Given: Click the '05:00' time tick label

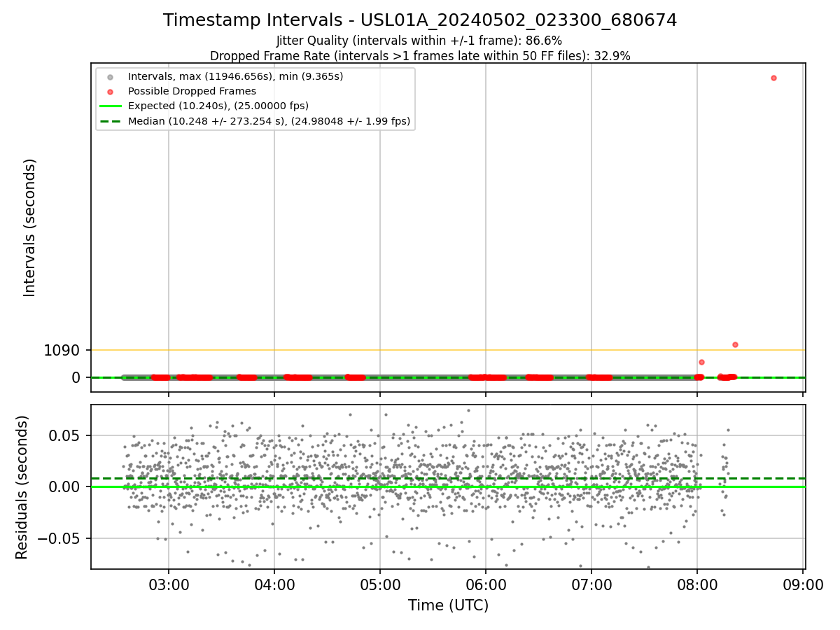Looking at the screenshot, I should 380,586.
